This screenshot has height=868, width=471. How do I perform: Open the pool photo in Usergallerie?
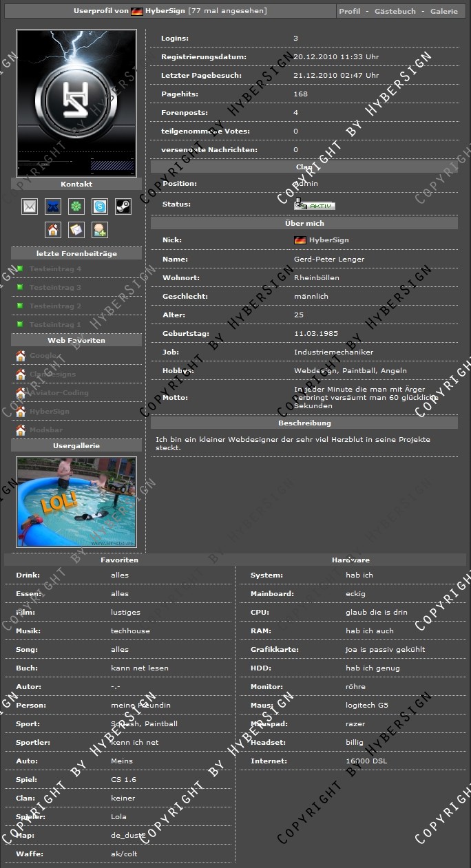point(76,502)
